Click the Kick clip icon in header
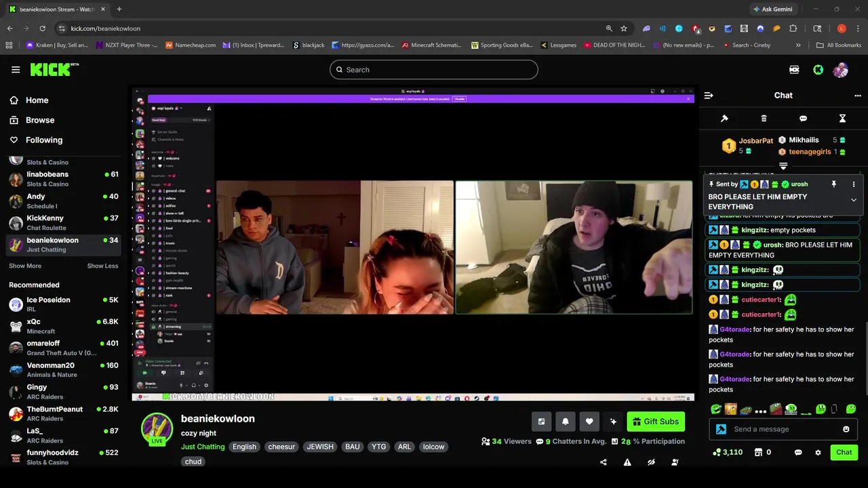Screen dimensions: 868x488 coord(794,70)
